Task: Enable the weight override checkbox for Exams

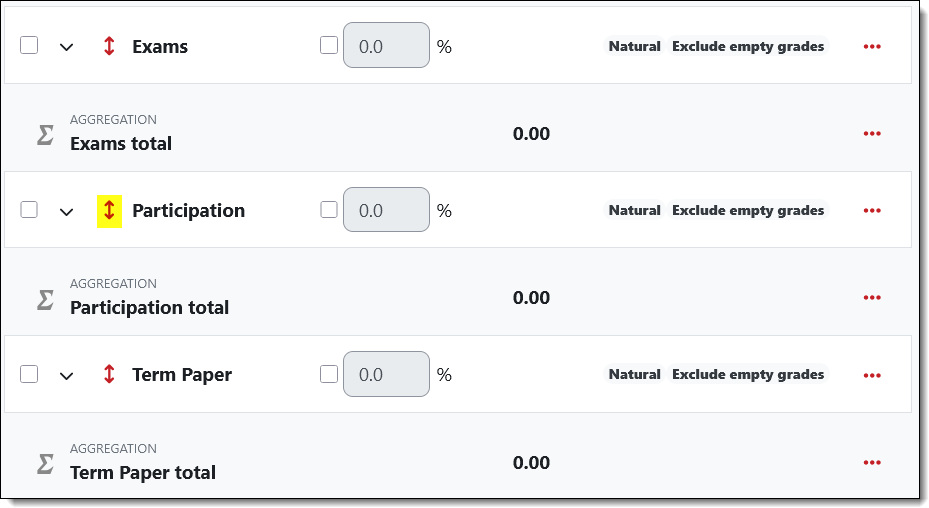Action: 329,45
